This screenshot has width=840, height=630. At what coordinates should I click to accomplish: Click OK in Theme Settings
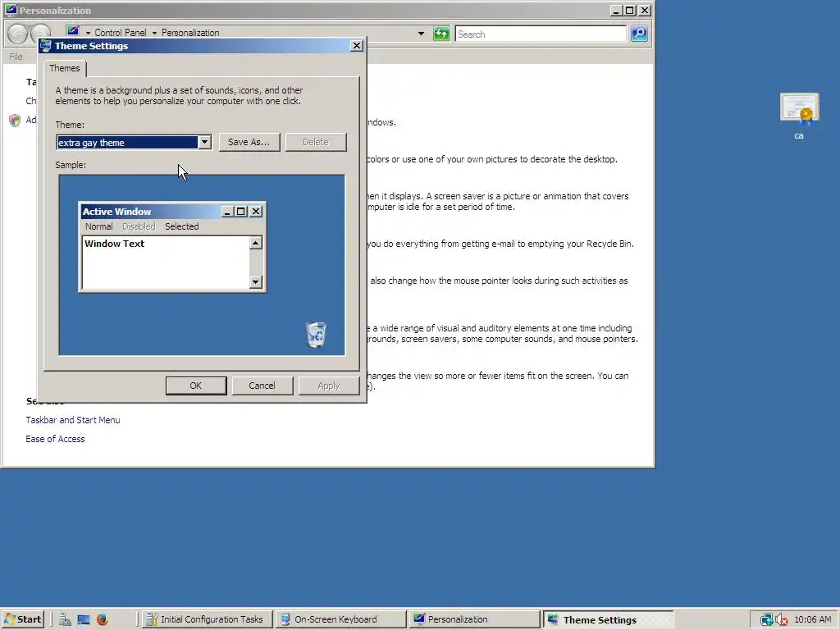196,386
